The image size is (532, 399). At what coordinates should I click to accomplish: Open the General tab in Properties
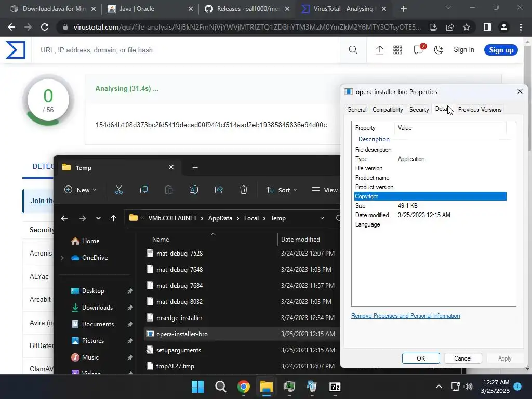[x=356, y=110]
